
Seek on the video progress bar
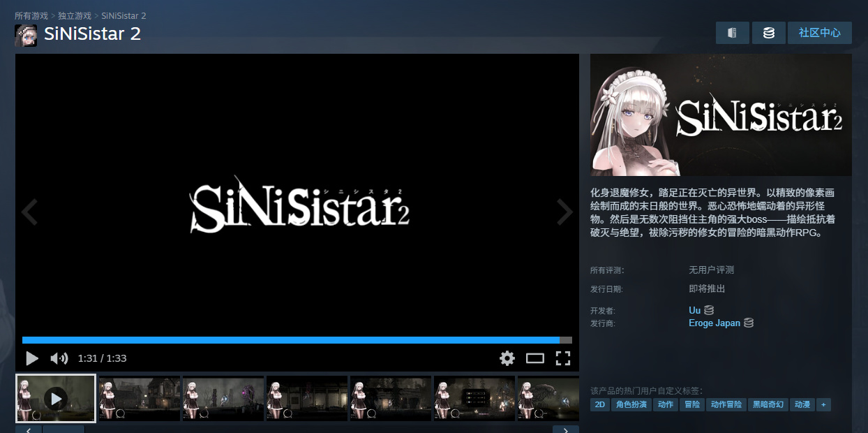coord(297,340)
